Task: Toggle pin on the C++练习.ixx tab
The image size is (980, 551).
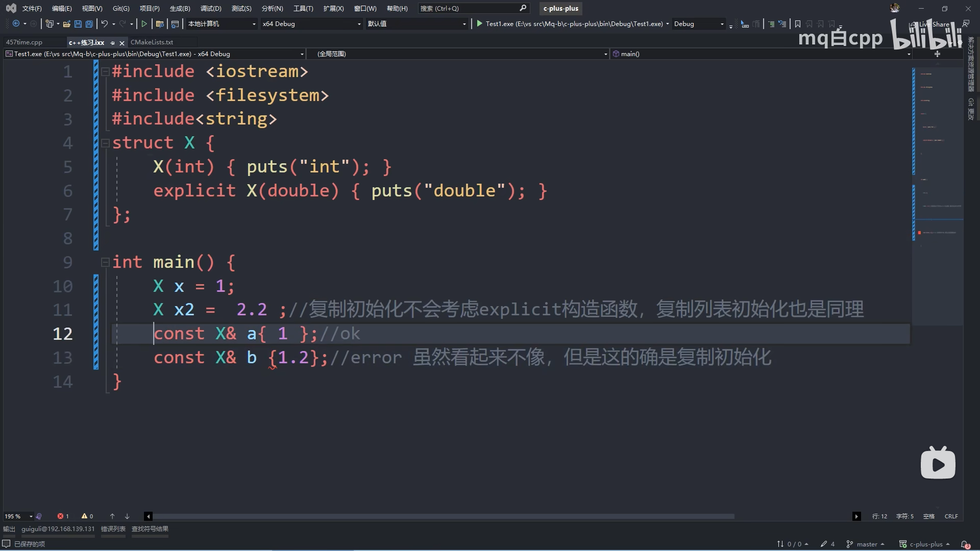Action: click(113, 43)
